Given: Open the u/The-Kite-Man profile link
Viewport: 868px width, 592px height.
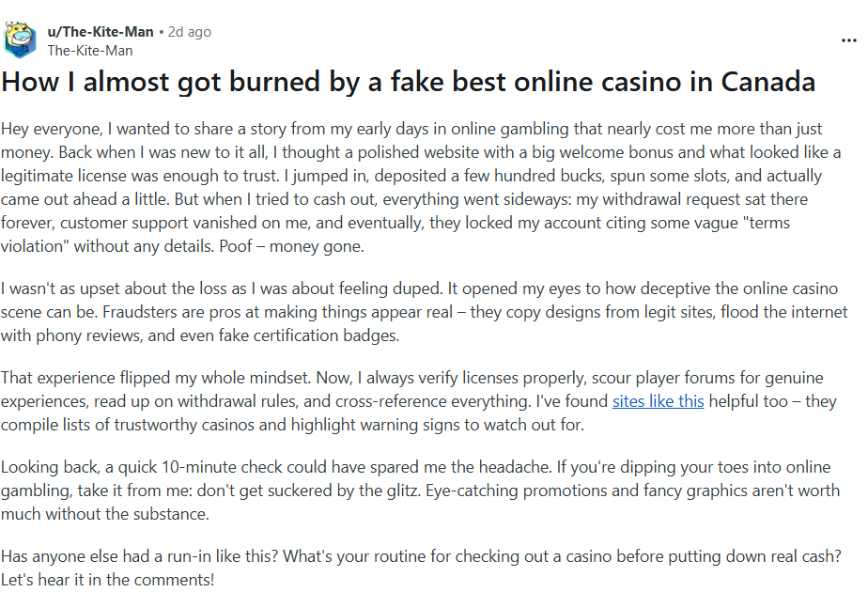Looking at the screenshot, I should point(101,32).
